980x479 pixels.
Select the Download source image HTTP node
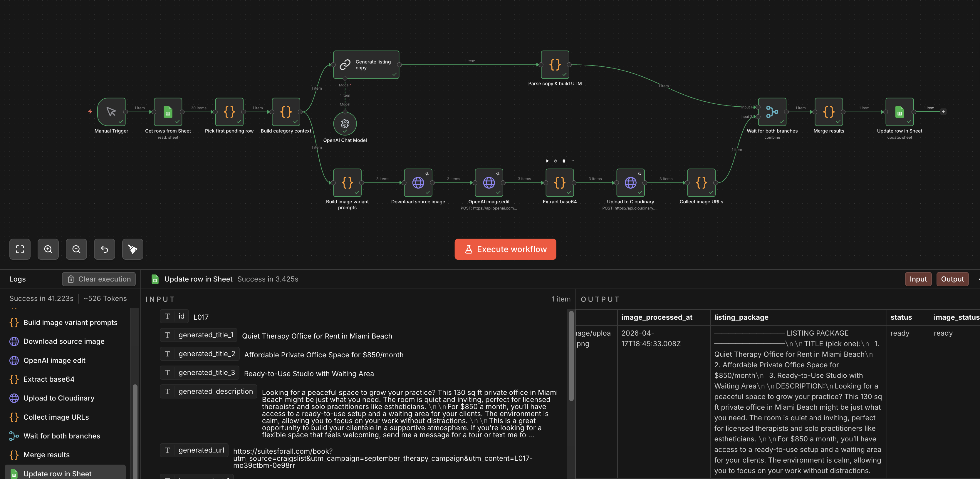coord(418,182)
